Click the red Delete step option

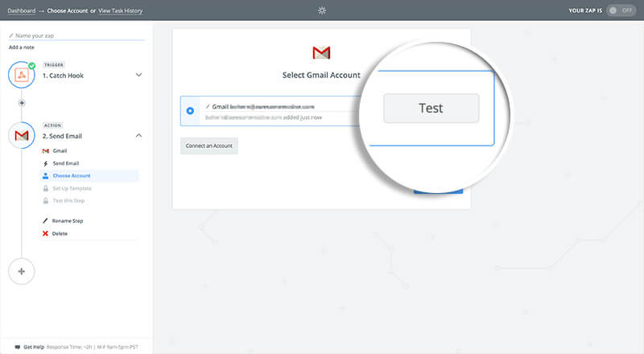coord(55,233)
